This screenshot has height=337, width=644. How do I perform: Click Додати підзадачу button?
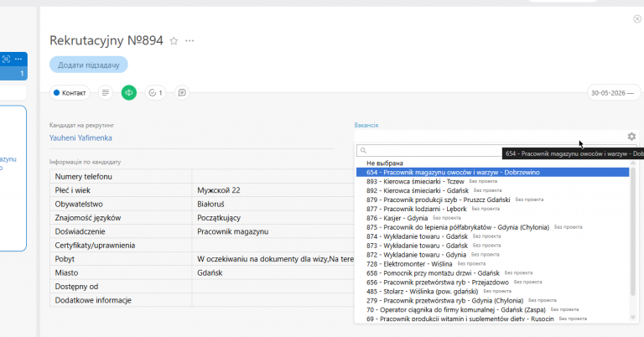click(x=89, y=65)
